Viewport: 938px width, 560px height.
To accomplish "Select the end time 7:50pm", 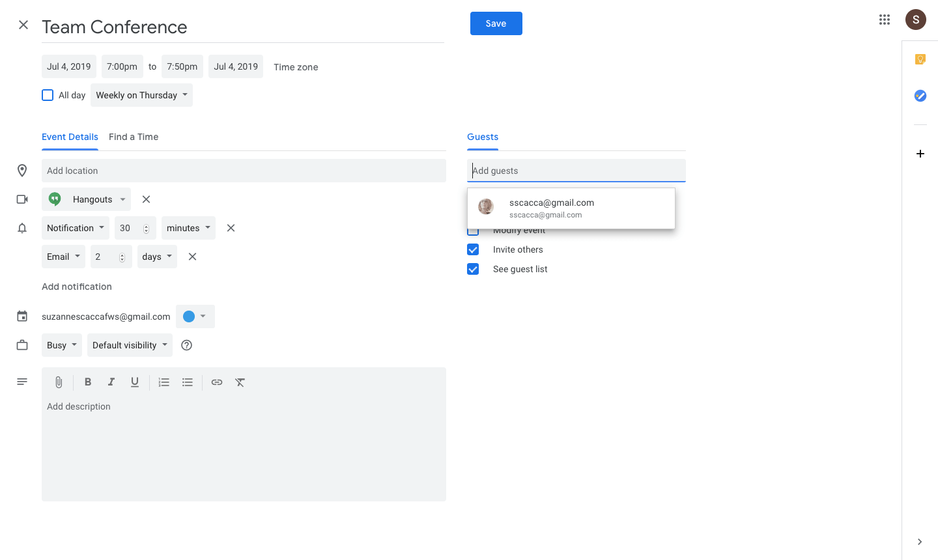I will click(x=182, y=66).
